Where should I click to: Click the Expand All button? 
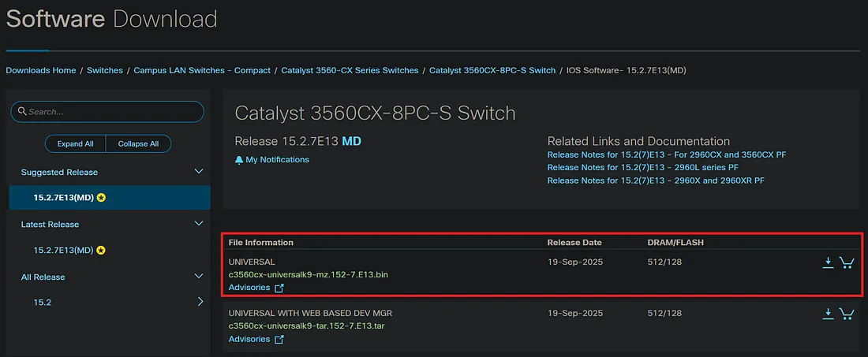(x=75, y=143)
